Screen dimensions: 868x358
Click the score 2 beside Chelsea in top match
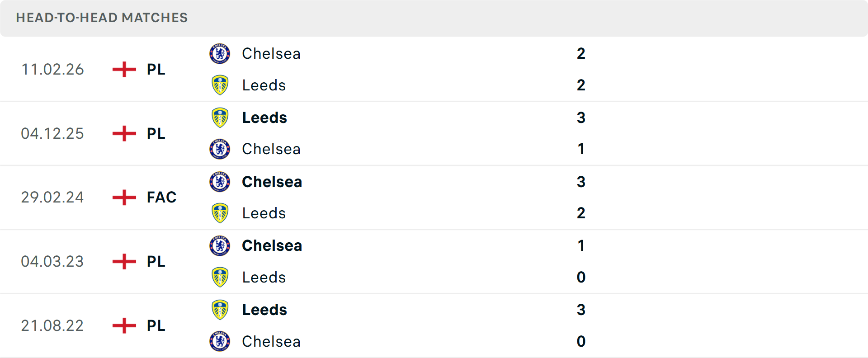point(581,53)
